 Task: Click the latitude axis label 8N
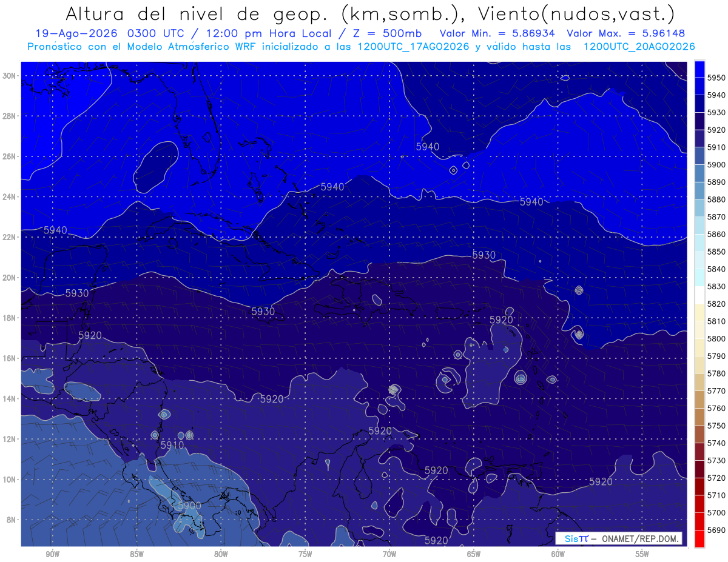click(x=12, y=520)
